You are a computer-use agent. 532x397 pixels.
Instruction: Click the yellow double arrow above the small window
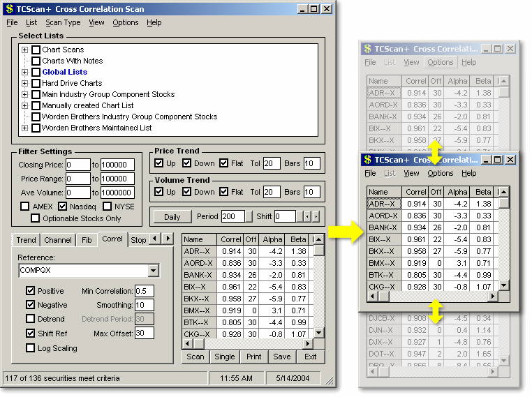pyautogui.click(x=435, y=151)
